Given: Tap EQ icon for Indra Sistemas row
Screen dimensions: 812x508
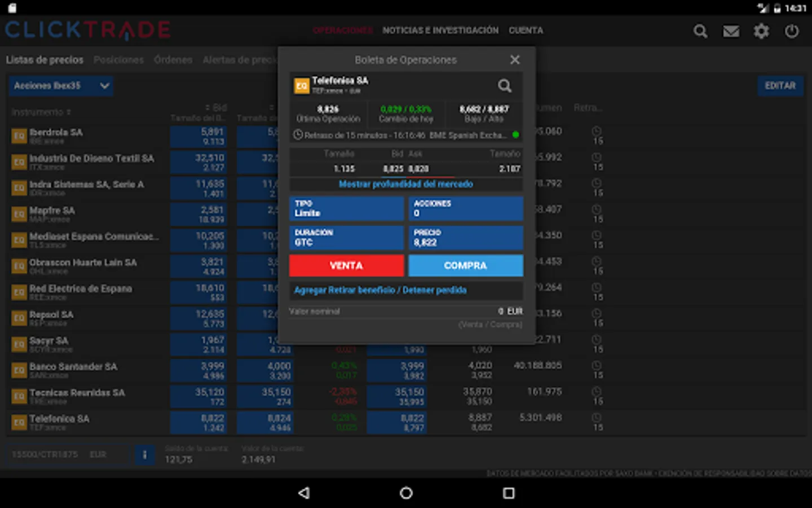Looking at the screenshot, I should tap(19, 188).
